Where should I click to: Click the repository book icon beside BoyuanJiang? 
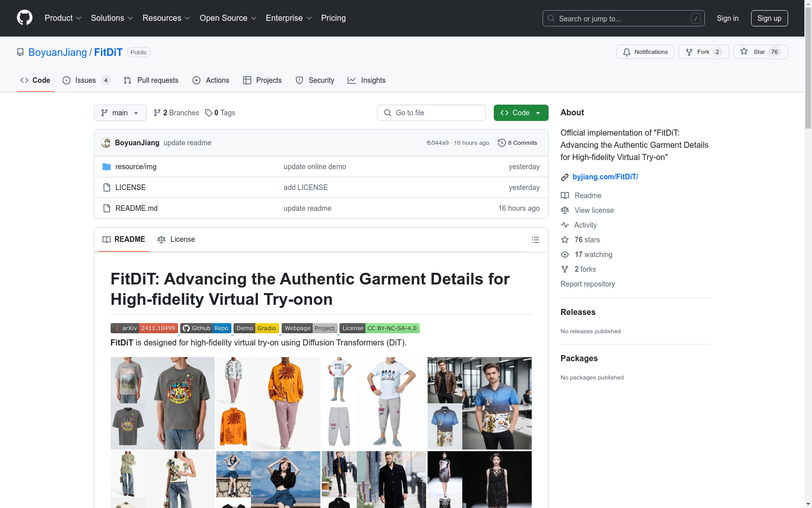coord(20,52)
